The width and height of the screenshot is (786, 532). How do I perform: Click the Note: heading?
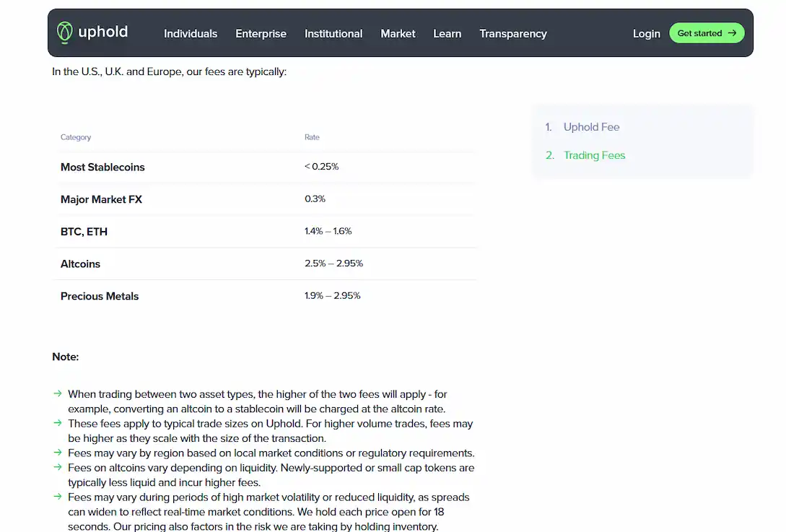pos(65,357)
